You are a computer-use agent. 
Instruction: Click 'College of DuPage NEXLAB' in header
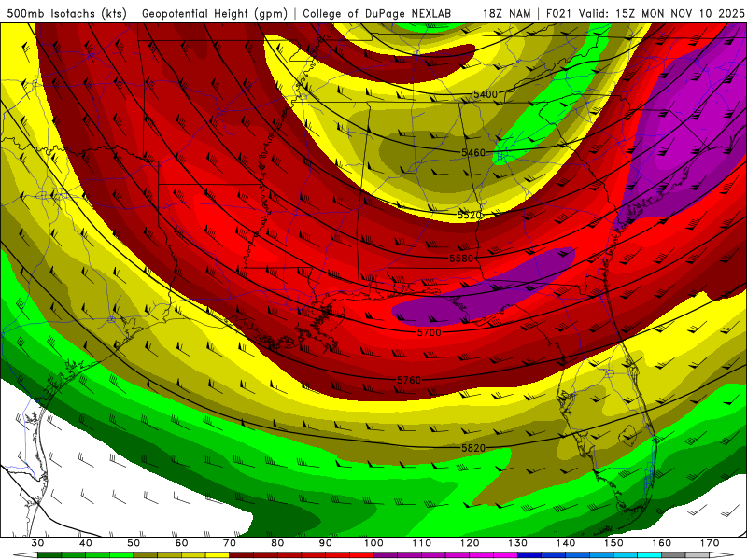[376, 13]
